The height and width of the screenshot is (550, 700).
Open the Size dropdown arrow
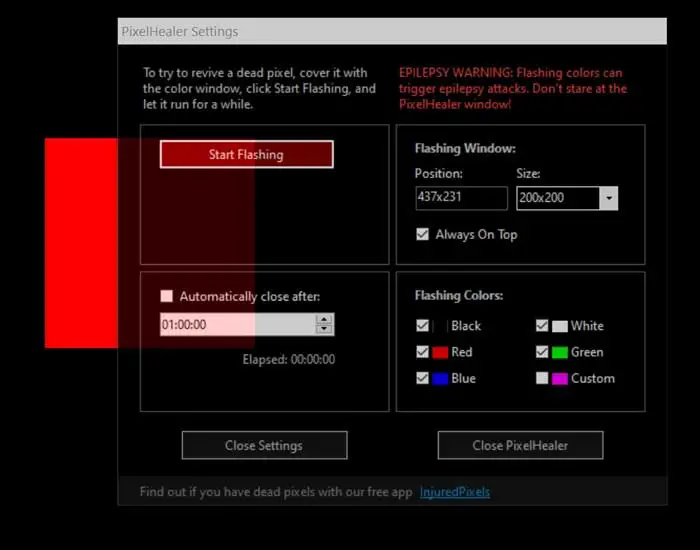click(x=609, y=198)
